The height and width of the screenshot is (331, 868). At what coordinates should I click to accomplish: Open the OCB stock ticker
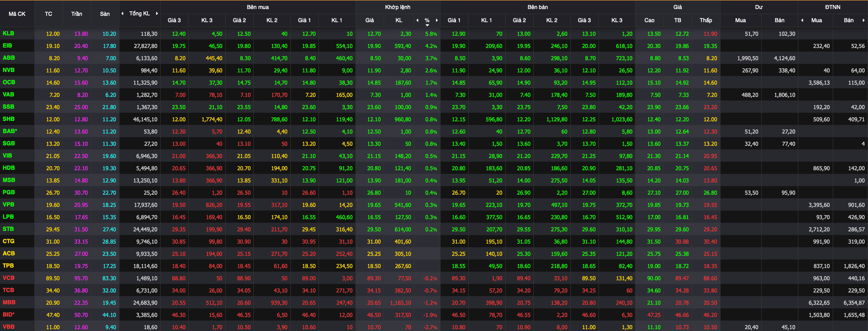[x=9, y=82]
